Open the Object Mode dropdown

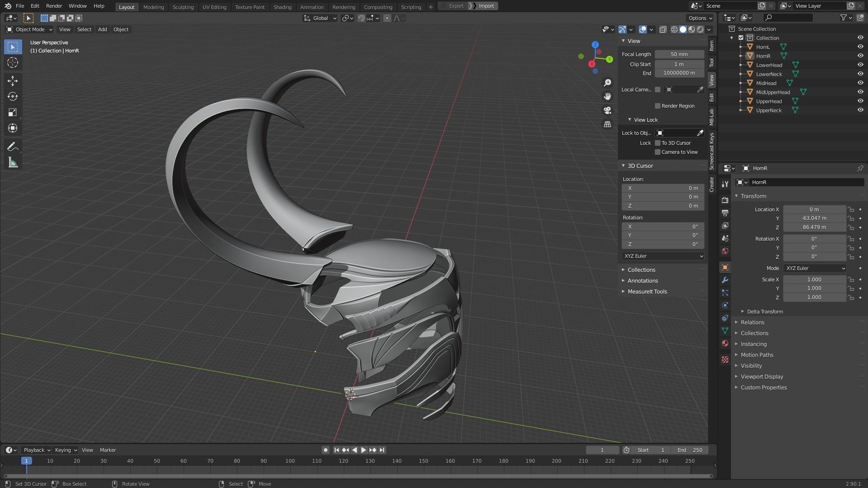(x=29, y=29)
